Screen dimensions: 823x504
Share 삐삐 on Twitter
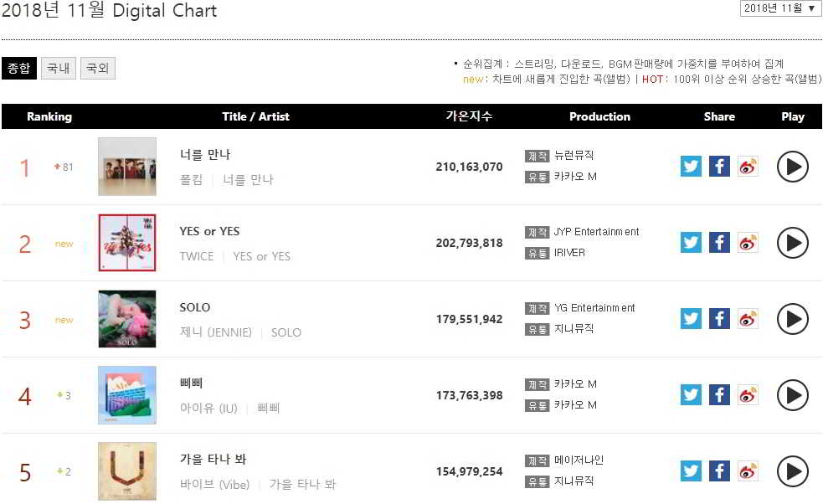click(691, 394)
